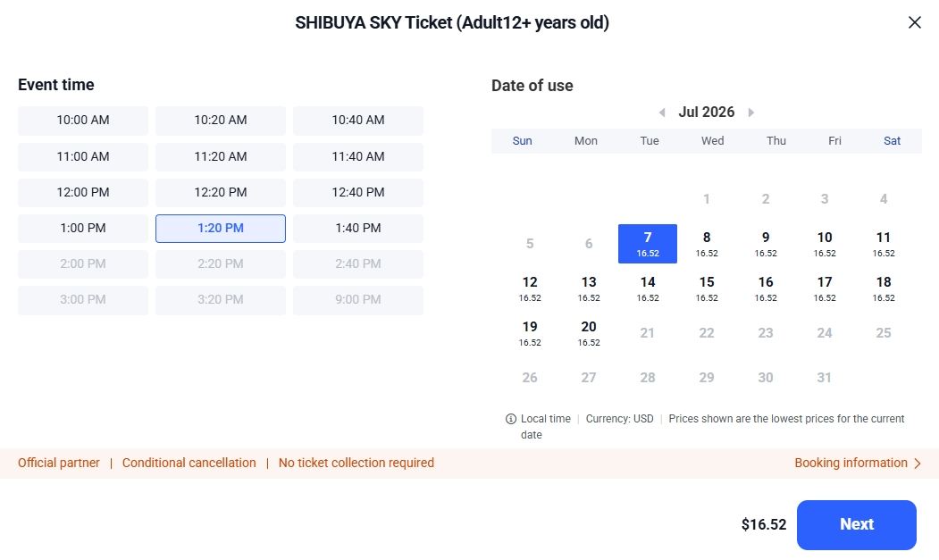
Task: Click the disabled 2:20 PM slot
Action: pos(221,264)
